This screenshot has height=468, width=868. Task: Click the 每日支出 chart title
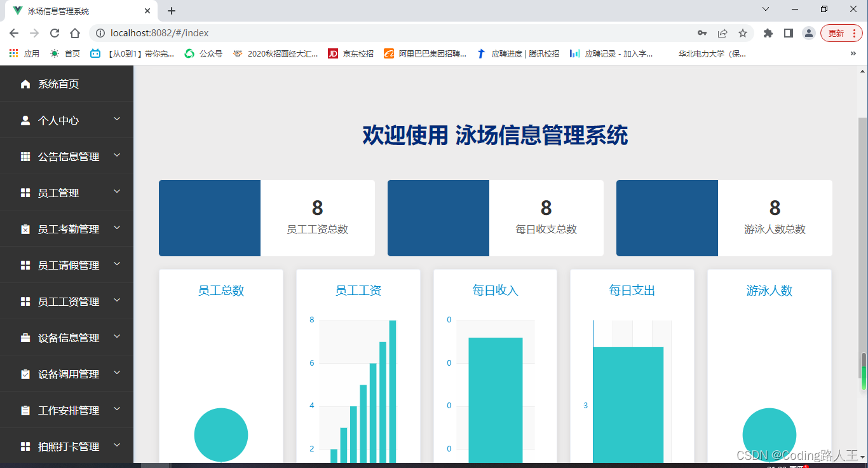click(x=632, y=291)
